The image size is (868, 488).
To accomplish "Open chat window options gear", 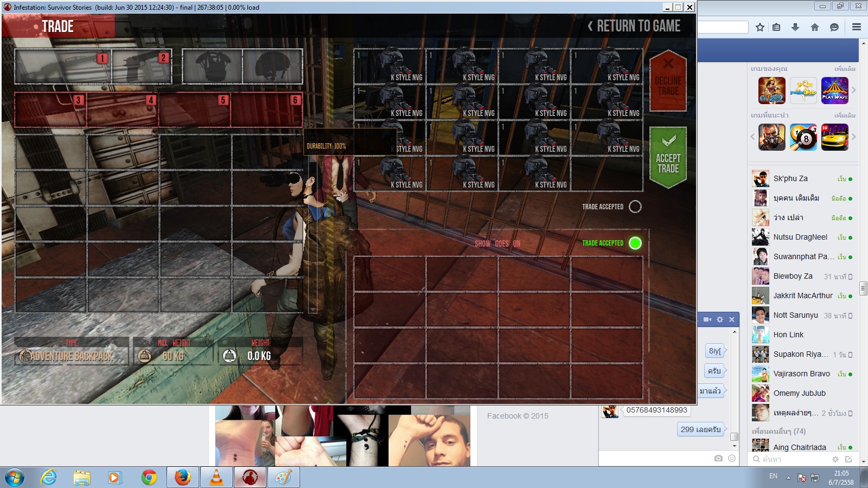I will point(720,319).
